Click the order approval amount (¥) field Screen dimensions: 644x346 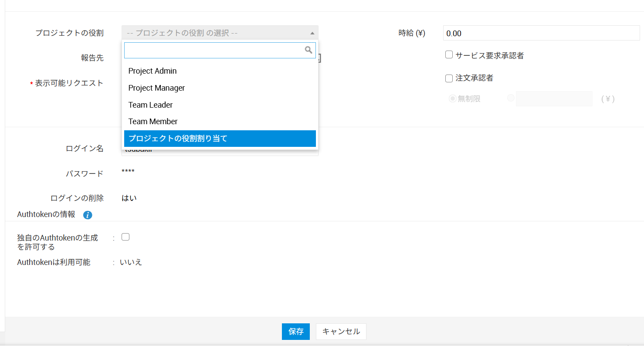[x=554, y=99]
